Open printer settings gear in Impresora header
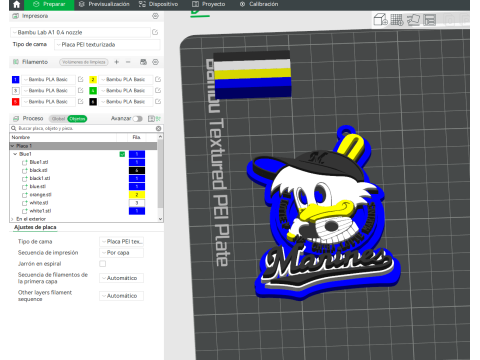The width and height of the screenshot is (480, 360). tap(155, 16)
